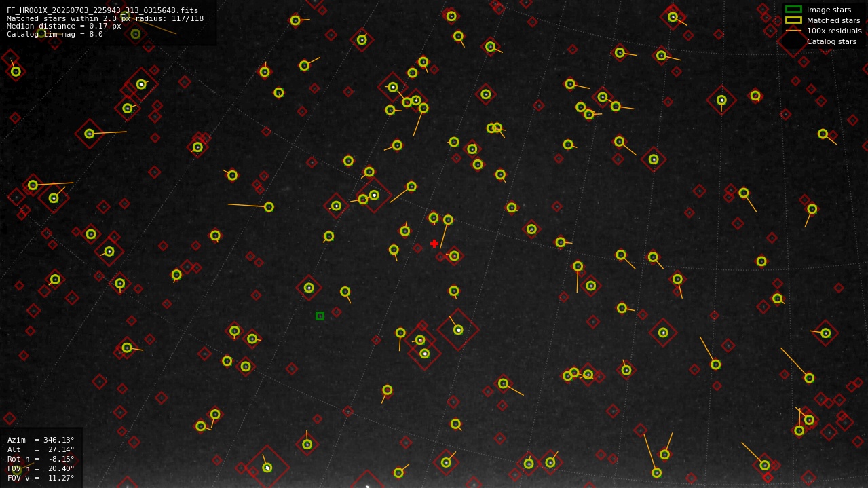The width and height of the screenshot is (868, 488).
Task: Click the 'Catalog lim mag = 8.0' text
Action: coord(55,34)
